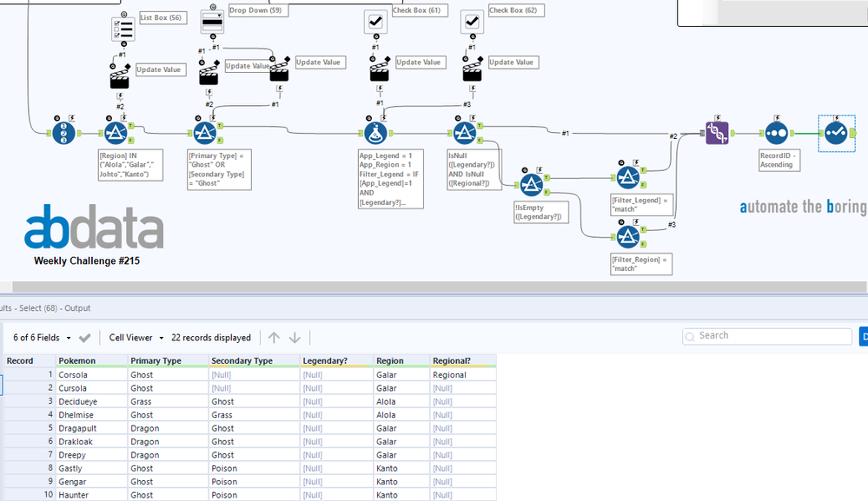Select the Haunter cell
Viewport: 868px width, 501px height.
pyautogui.click(x=92, y=494)
